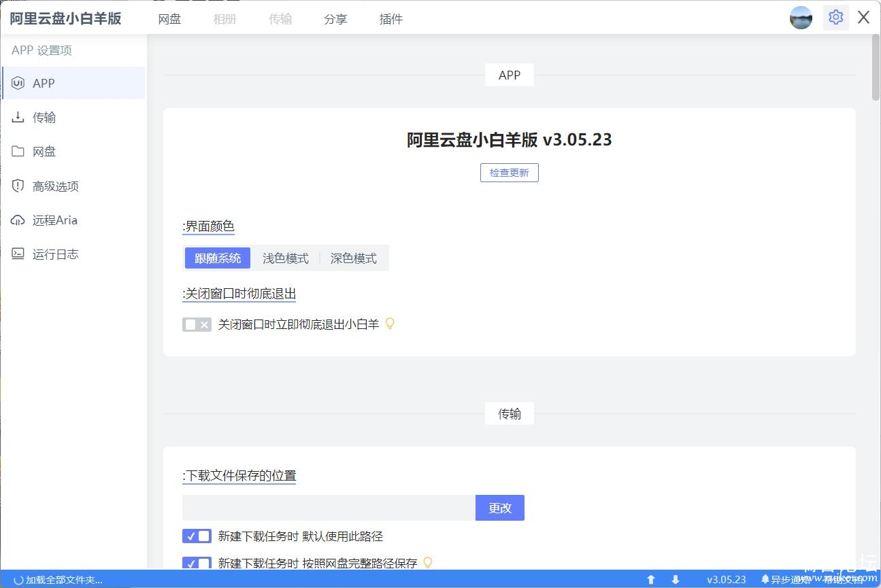
Task: Click the user avatar picture
Action: click(801, 18)
